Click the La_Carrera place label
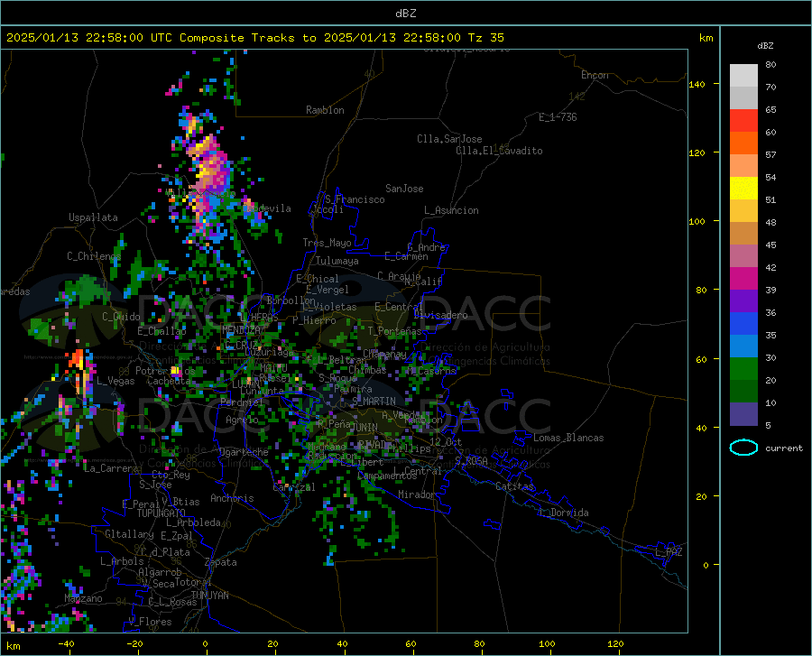812x656 pixels. [111, 468]
